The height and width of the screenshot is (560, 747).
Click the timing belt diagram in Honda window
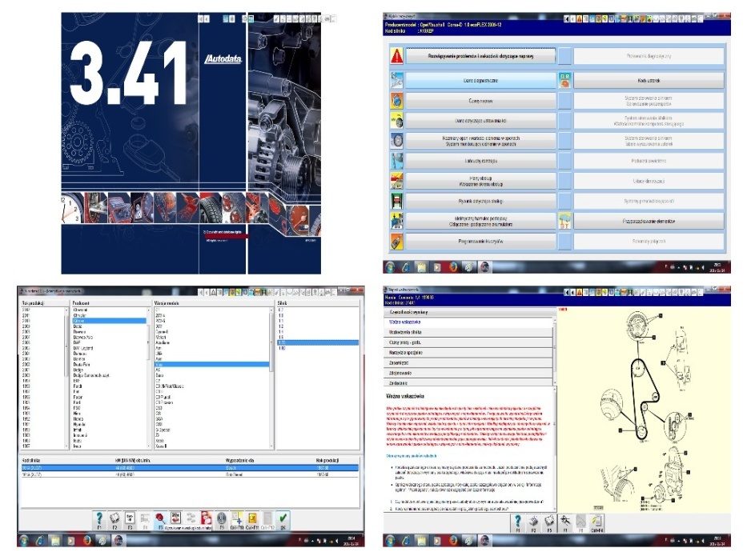[x=644, y=410]
